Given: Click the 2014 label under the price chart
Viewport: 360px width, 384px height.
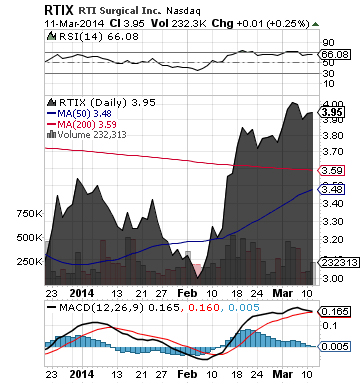Looking at the screenshot, I should [x=82, y=293].
